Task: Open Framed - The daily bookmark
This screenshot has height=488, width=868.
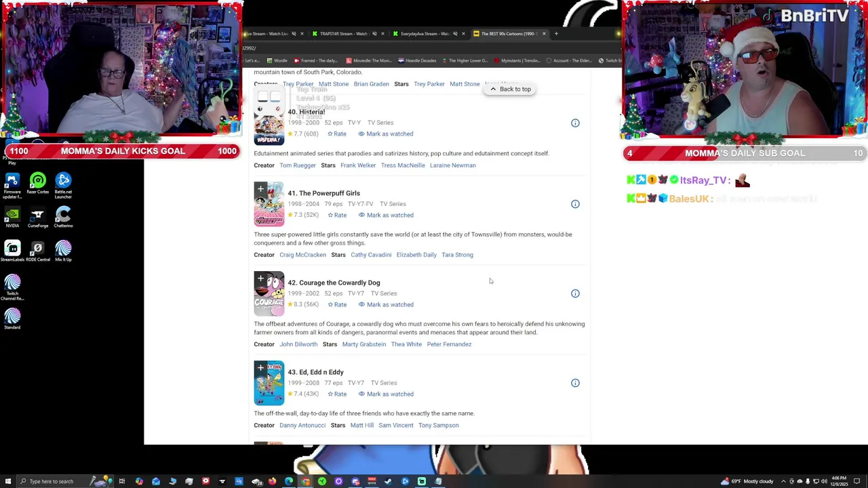Action: (315, 60)
